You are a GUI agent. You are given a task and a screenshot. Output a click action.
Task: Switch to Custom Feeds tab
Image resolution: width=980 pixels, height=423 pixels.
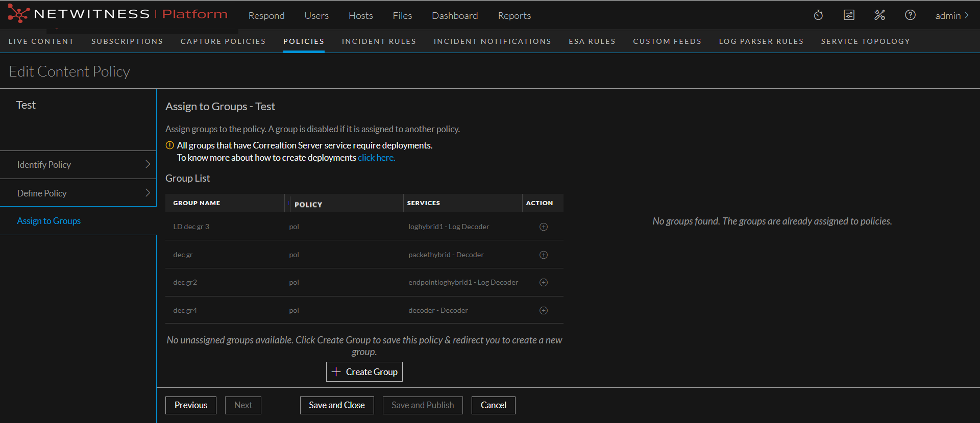pos(667,41)
